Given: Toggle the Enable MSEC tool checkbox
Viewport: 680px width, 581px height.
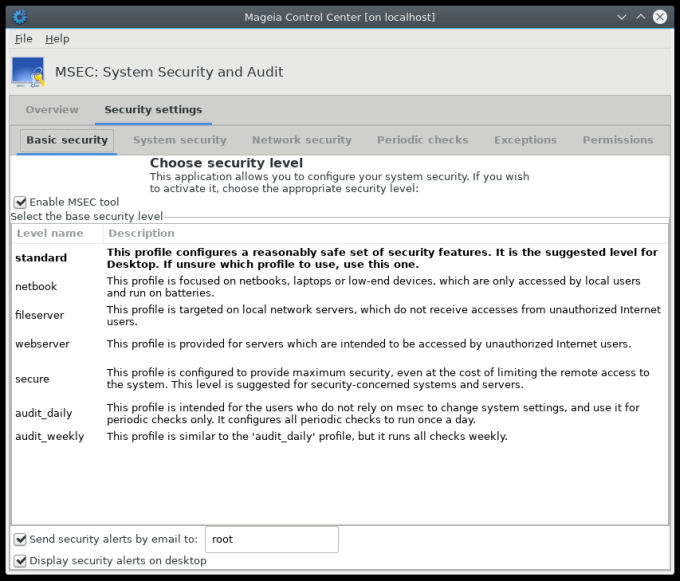Looking at the screenshot, I should (x=21, y=202).
